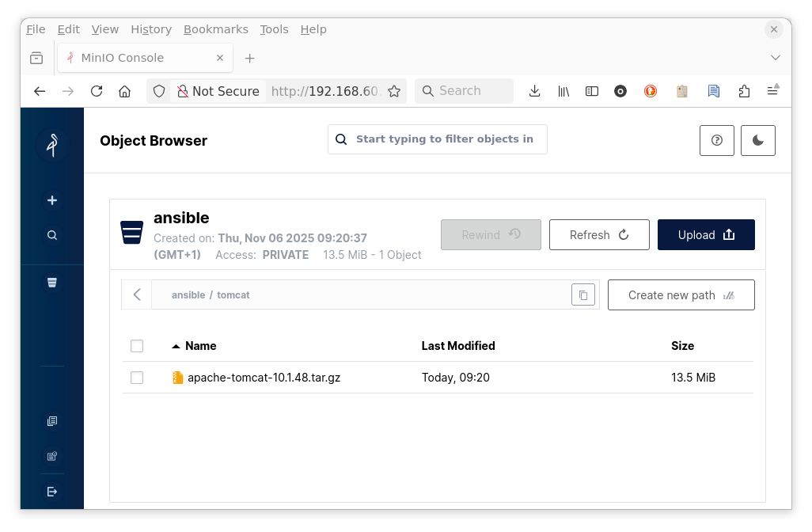The width and height of the screenshot is (812, 532).
Task: Click the plus icon in the left sidebar
Action: (x=52, y=200)
